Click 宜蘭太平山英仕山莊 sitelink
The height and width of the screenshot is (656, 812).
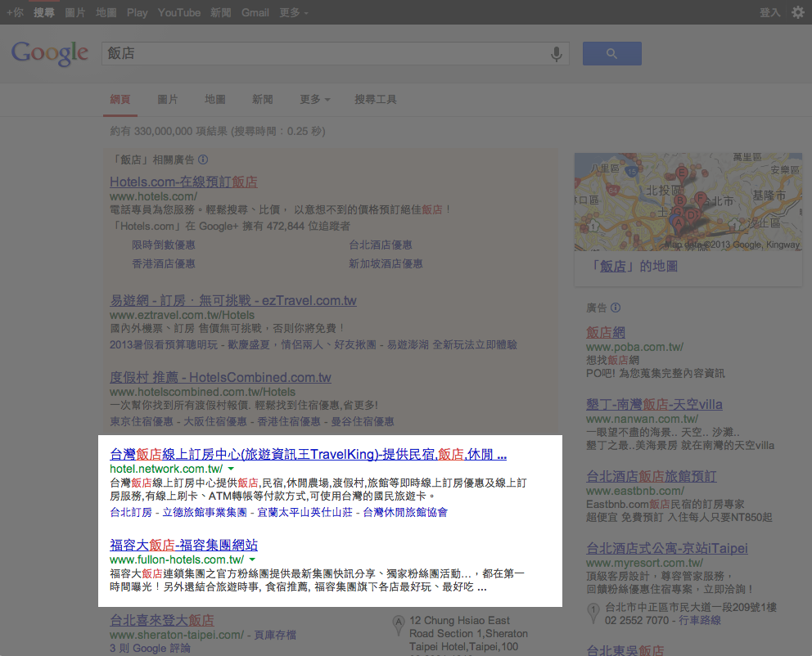pyautogui.click(x=304, y=512)
